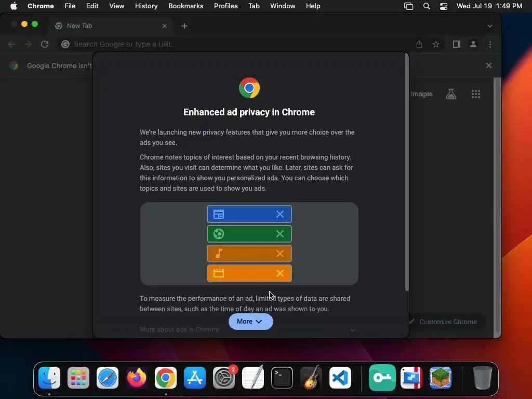Click the Apple menu logo
532x399 pixels.
coord(14,6)
